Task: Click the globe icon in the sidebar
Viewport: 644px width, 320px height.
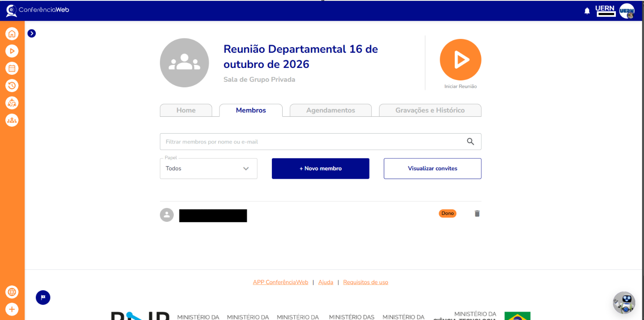Action: 12,292
